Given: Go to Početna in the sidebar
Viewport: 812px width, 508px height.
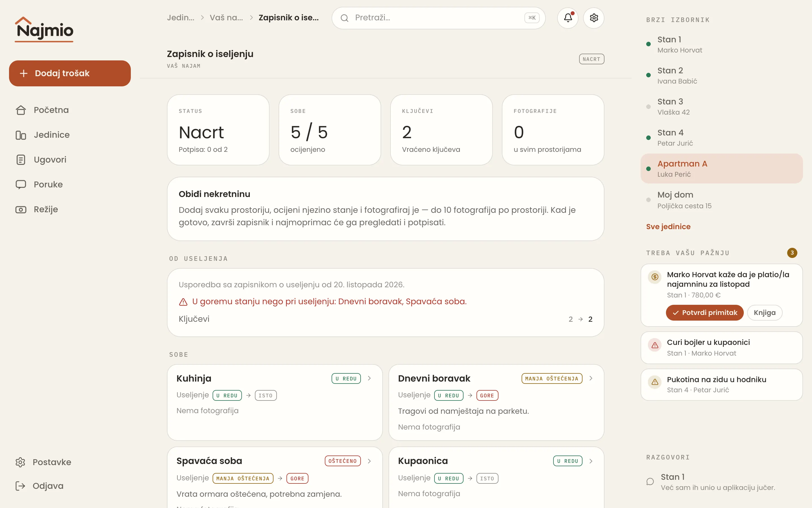Looking at the screenshot, I should coord(70,110).
